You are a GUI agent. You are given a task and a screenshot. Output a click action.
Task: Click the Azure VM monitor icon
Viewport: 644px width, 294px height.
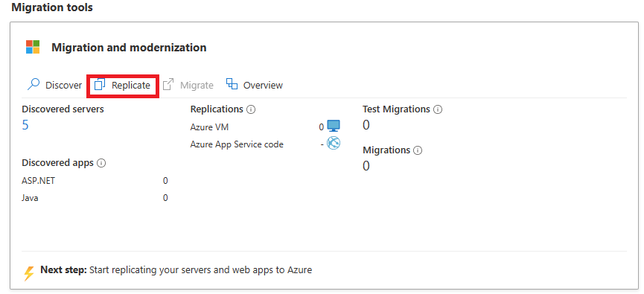point(334,126)
